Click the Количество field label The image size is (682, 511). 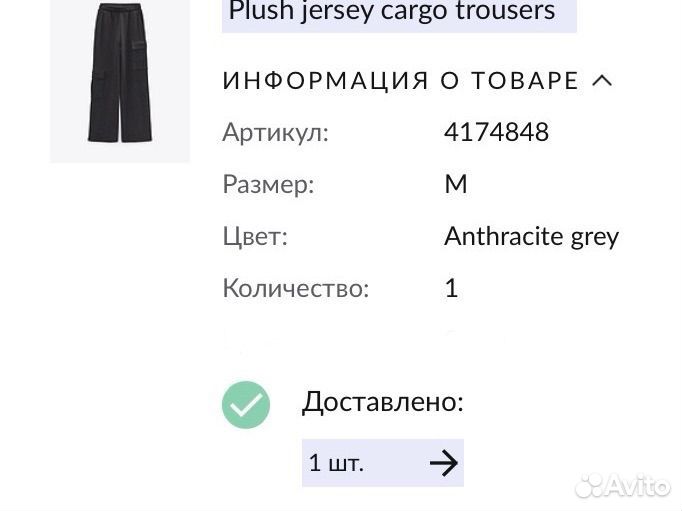click(296, 288)
